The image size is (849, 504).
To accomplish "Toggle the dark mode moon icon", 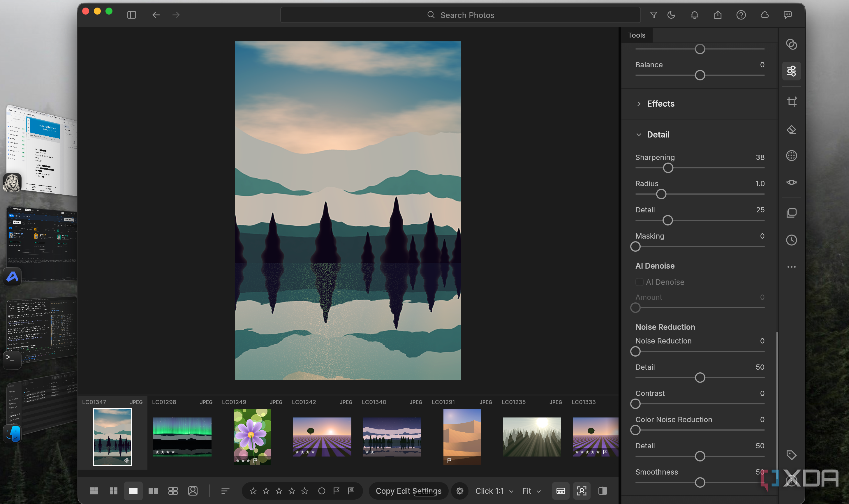I will (x=671, y=15).
